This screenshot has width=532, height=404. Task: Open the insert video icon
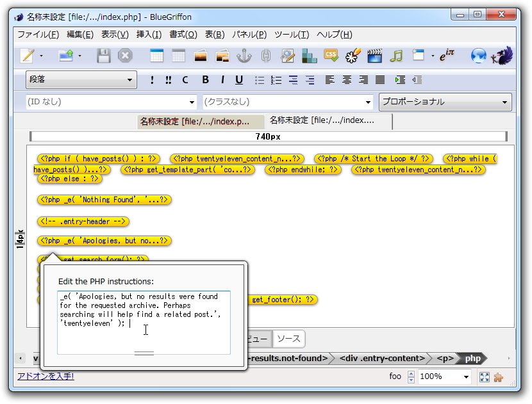(374, 56)
